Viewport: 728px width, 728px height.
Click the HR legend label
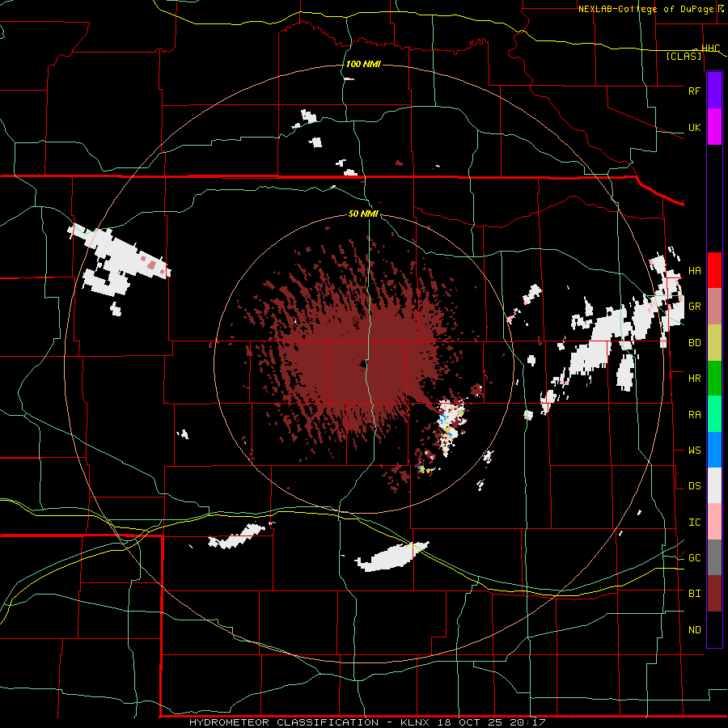pos(694,379)
